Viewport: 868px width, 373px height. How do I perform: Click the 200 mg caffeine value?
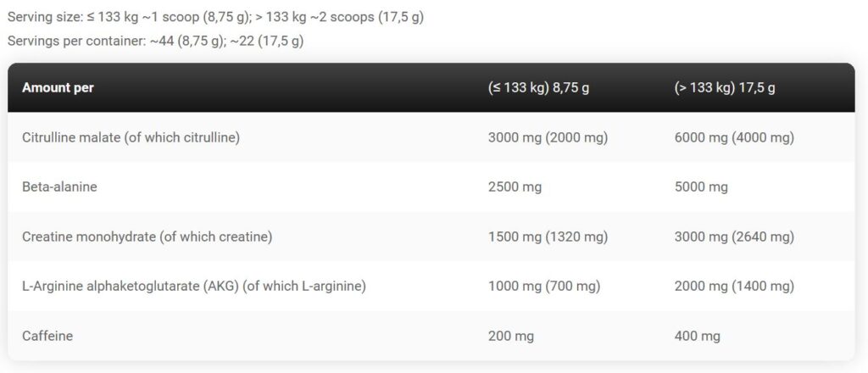tap(511, 336)
